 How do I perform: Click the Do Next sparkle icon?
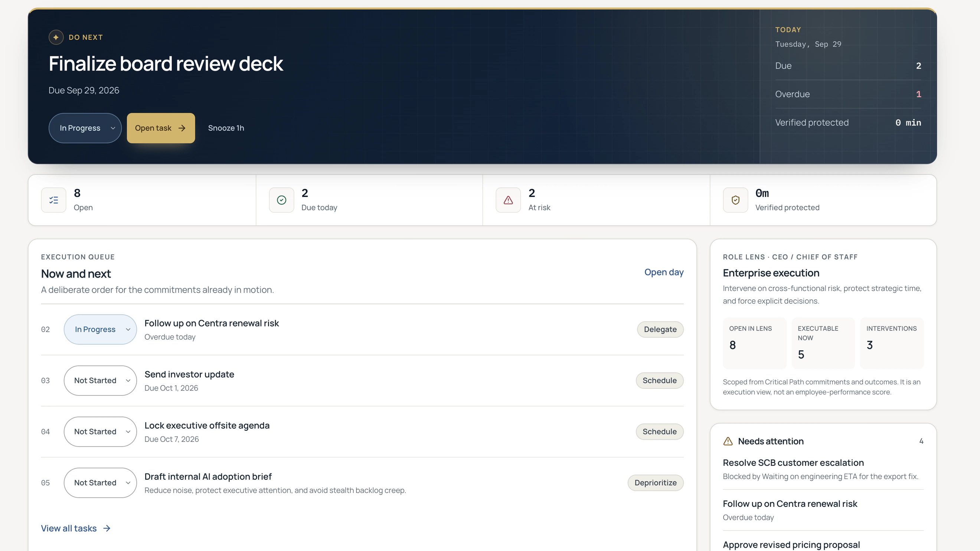coord(56,37)
